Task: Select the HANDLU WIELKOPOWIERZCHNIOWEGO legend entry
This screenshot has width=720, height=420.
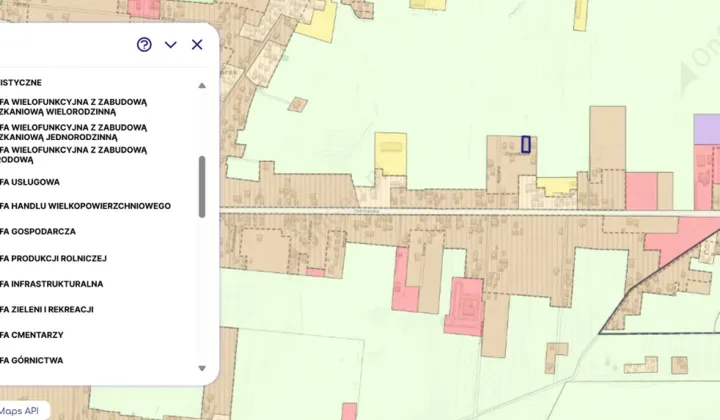Action: click(85, 206)
